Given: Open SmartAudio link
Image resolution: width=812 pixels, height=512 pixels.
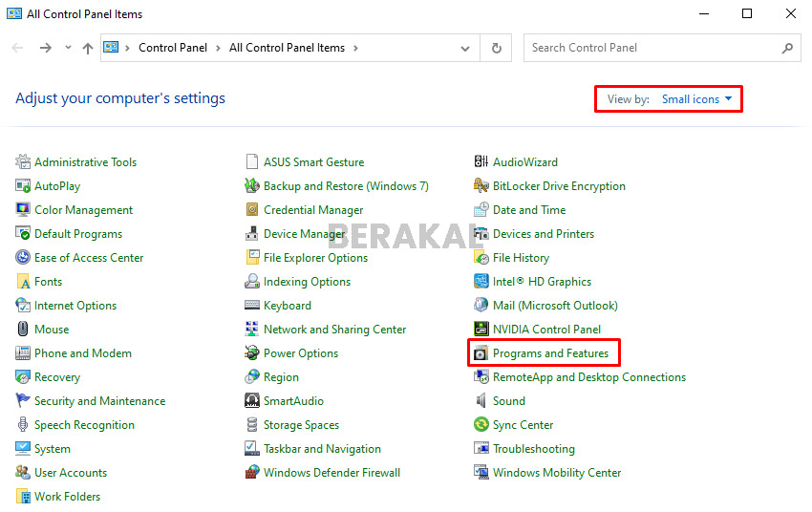Looking at the screenshot, I should click(293, 400).
